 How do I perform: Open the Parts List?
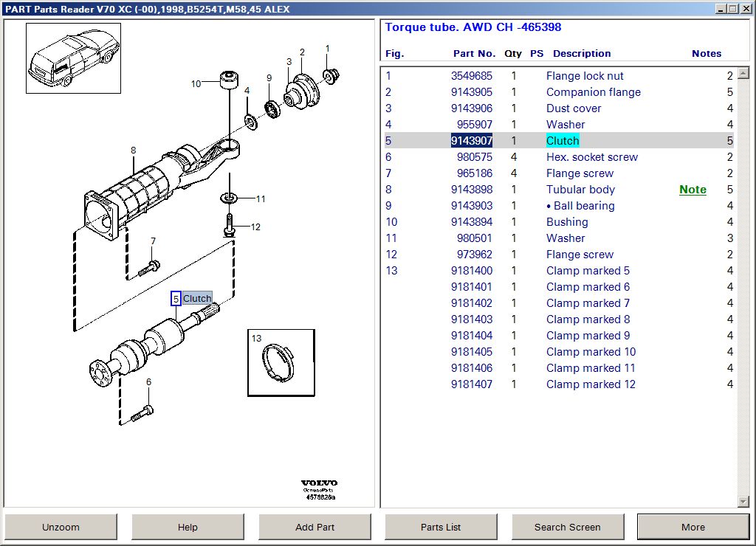(441, 527)
